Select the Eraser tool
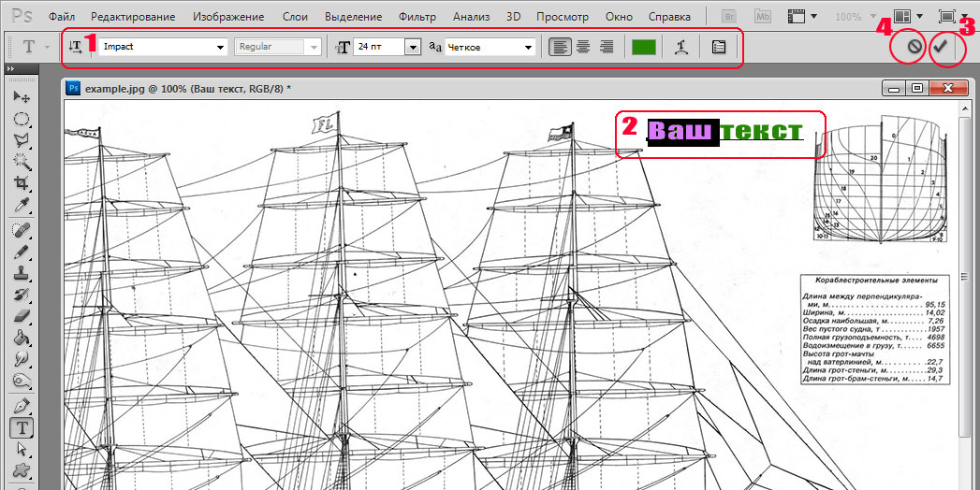The height and width of the screenshot is (490, 980). [x=21, y=316]
